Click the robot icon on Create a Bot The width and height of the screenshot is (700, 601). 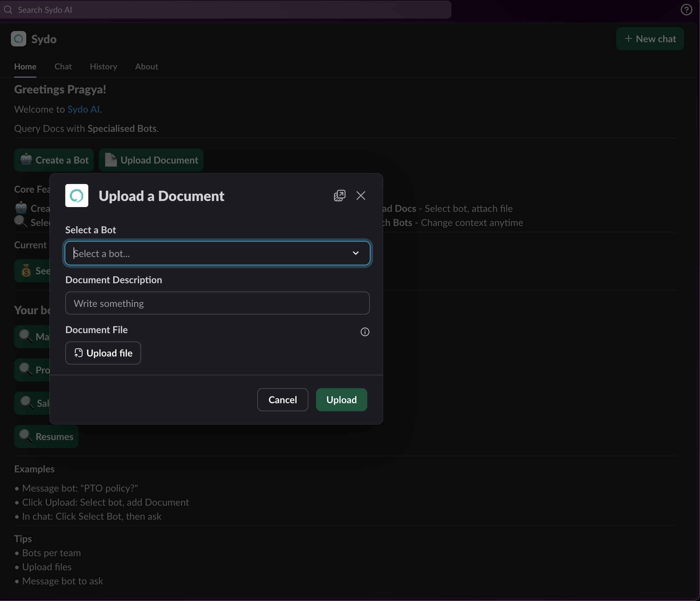point(26,160)
